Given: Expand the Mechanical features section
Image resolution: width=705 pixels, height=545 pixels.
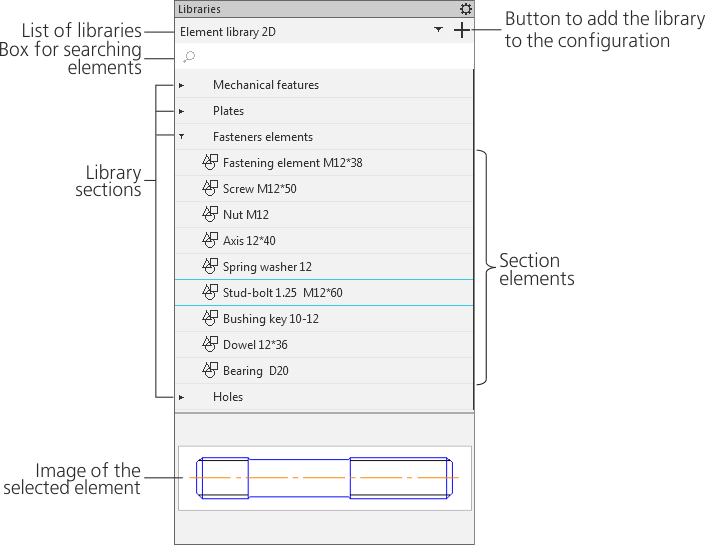Looking at the screenshot, I should 182,85.
